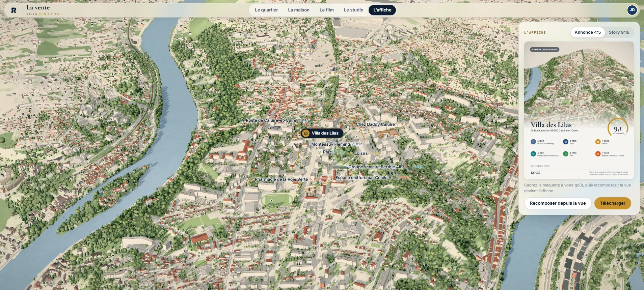Click the Montessuy Fleming map label

coord(330,144)
